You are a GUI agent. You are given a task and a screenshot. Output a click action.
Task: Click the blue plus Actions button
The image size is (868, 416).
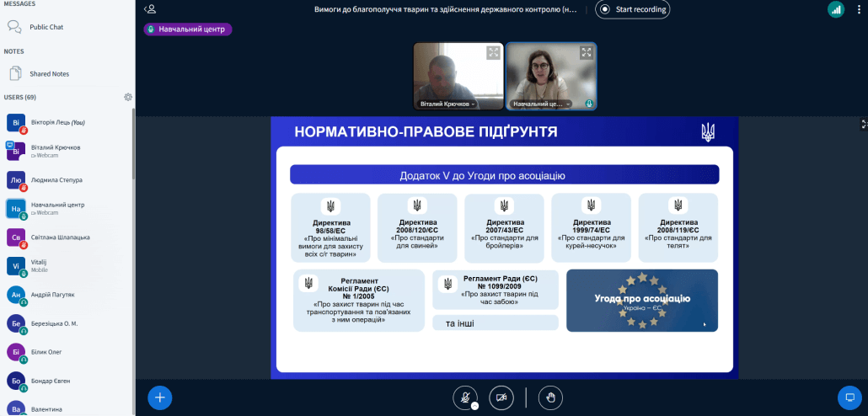pyautogui.click(x=160, y=397)
